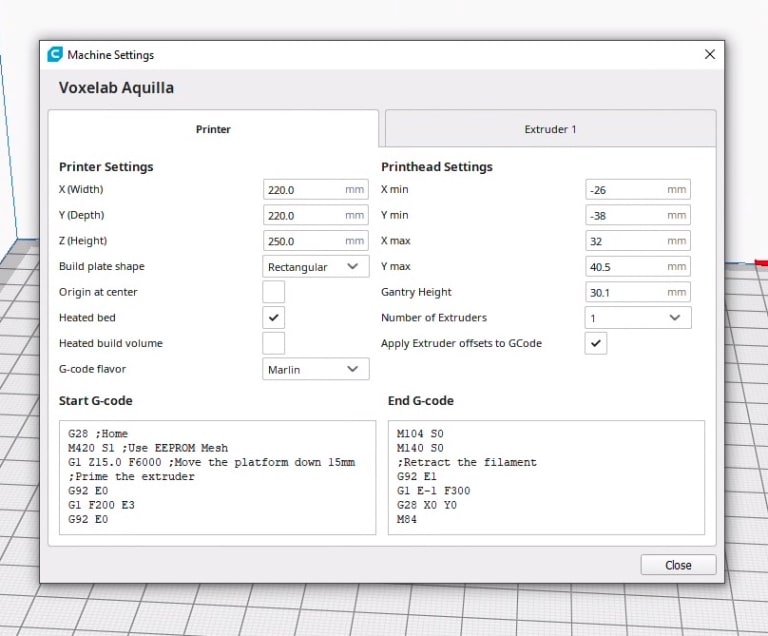Click the 'G28 ;Home' line in Start G-code
Image resolution: width=768 pixels, height=636 pixels.
(98, 434)
